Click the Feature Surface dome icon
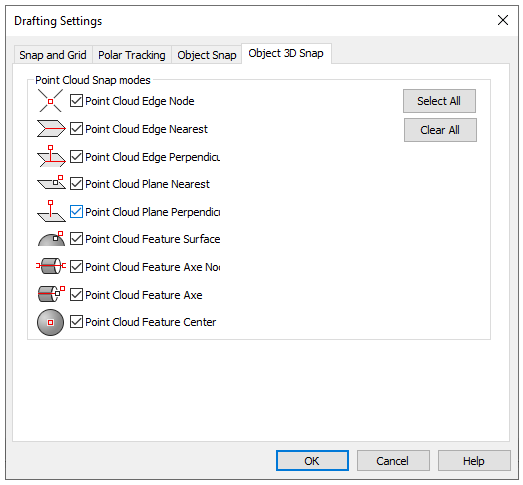Image resolution: width=523 pixels, height=485 pixels. pos(51,239)
